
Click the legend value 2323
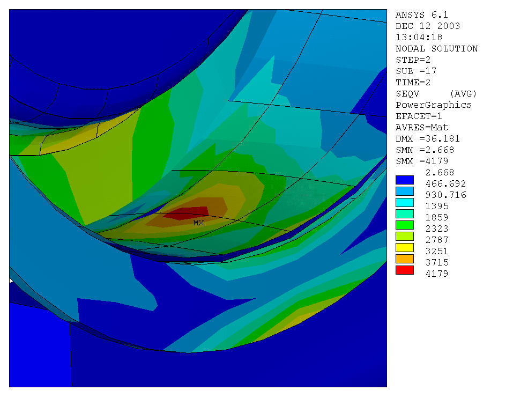[437, 229]
